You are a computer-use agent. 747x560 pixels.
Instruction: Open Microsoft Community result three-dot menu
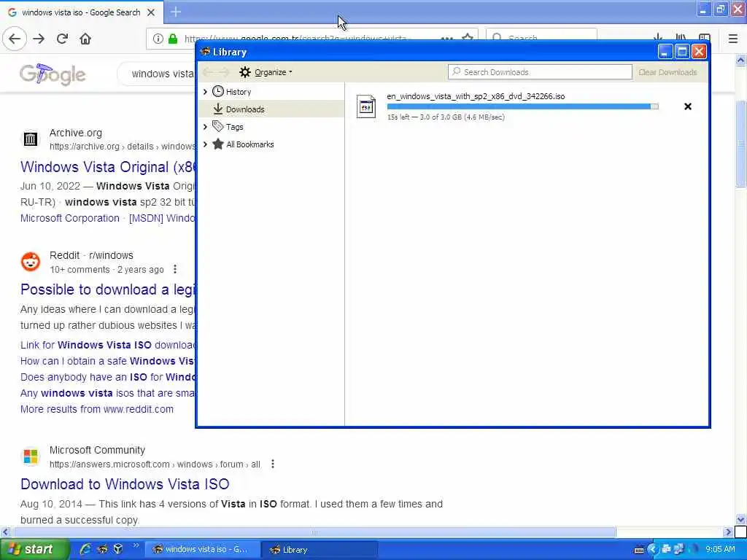(273, 464)
